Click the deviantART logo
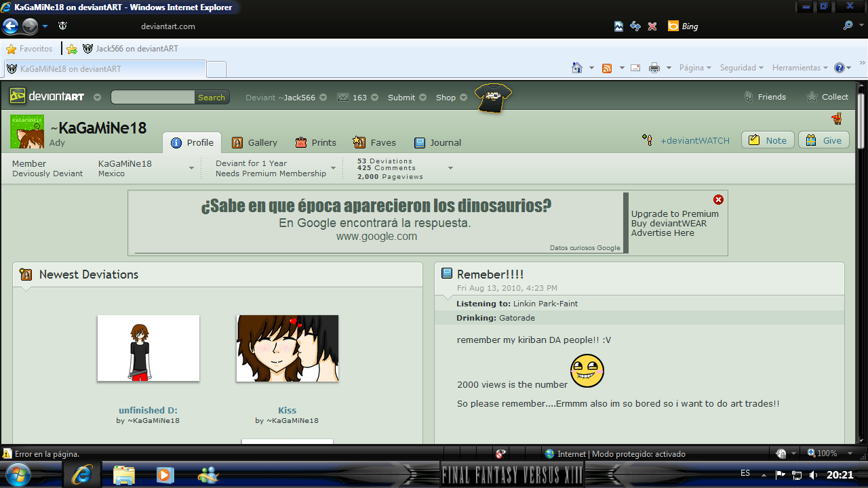The image size is (868, 488). click(x=47, y=96)
